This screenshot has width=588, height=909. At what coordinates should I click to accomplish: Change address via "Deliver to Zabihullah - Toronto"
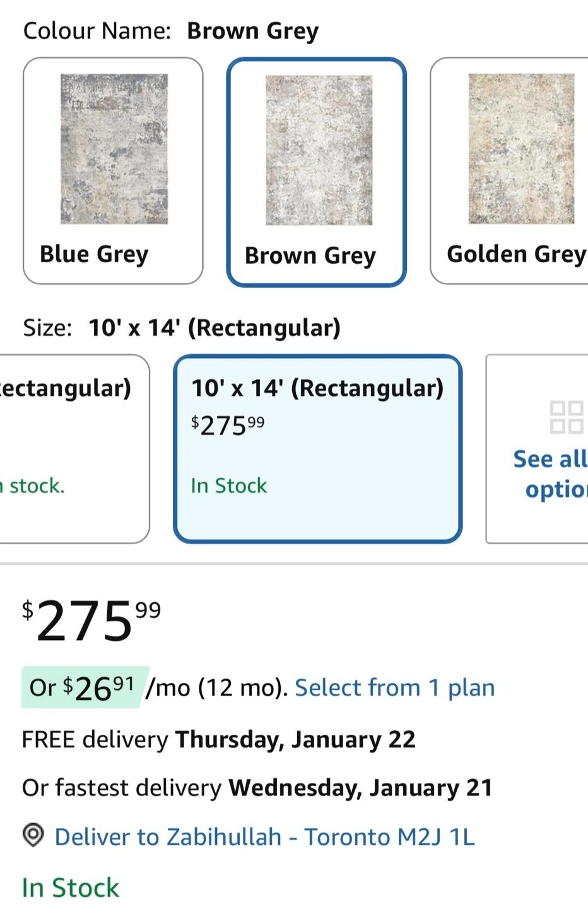(x=264, y=837)
